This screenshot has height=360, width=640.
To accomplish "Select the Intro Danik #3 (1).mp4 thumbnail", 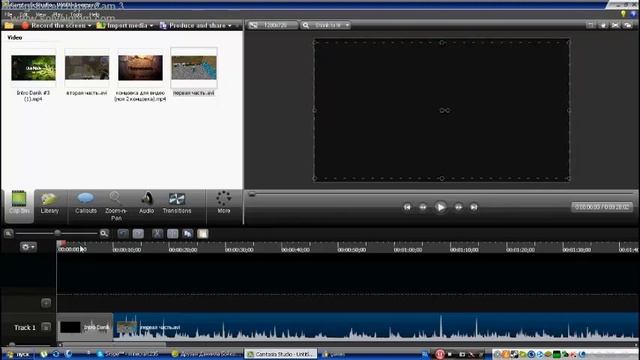I will 33,68.
